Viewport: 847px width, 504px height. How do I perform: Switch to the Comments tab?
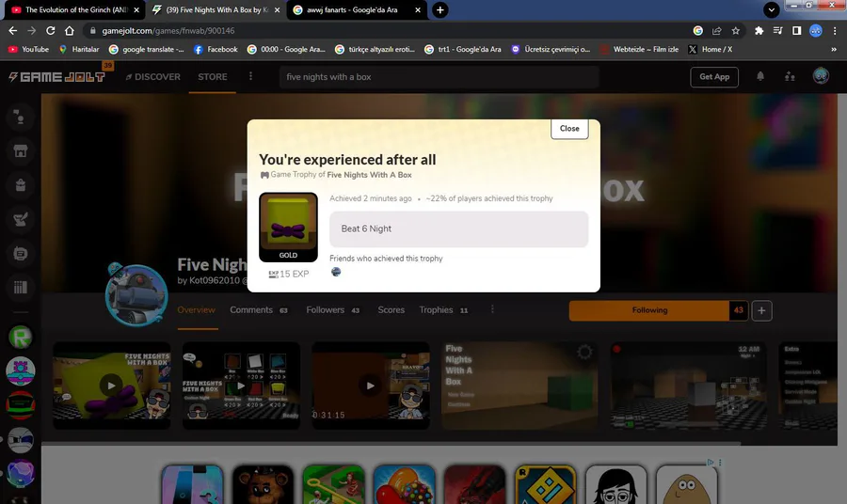(258, 309)
